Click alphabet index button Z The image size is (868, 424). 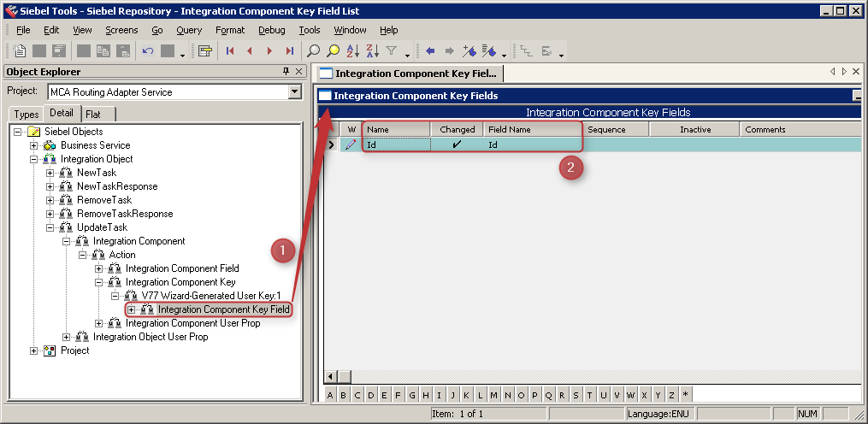click(x=671, y=395)
